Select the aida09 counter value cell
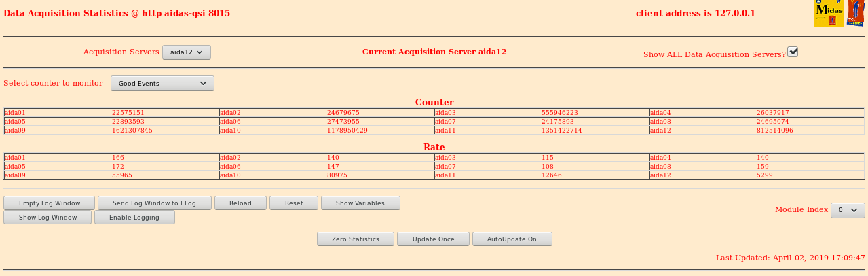Screen dimensions: 868x276 pos(132,130)
